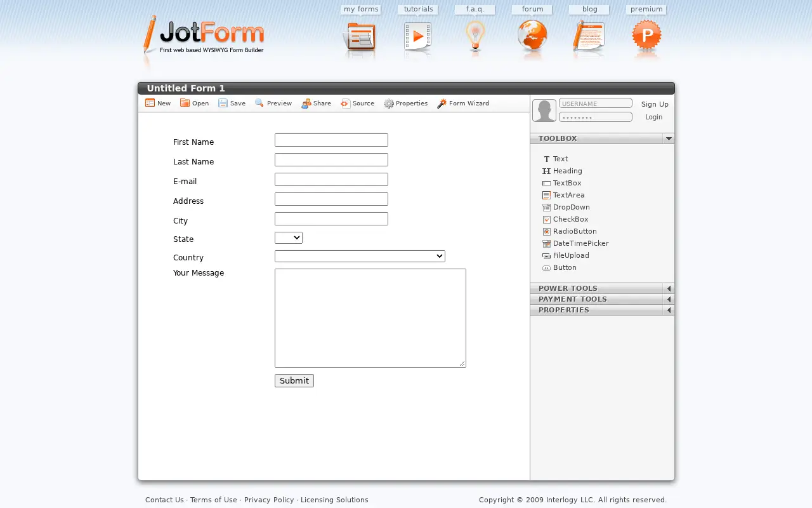
Task: Open the Terms of Use footer link
Action: (x=214, y=500)
